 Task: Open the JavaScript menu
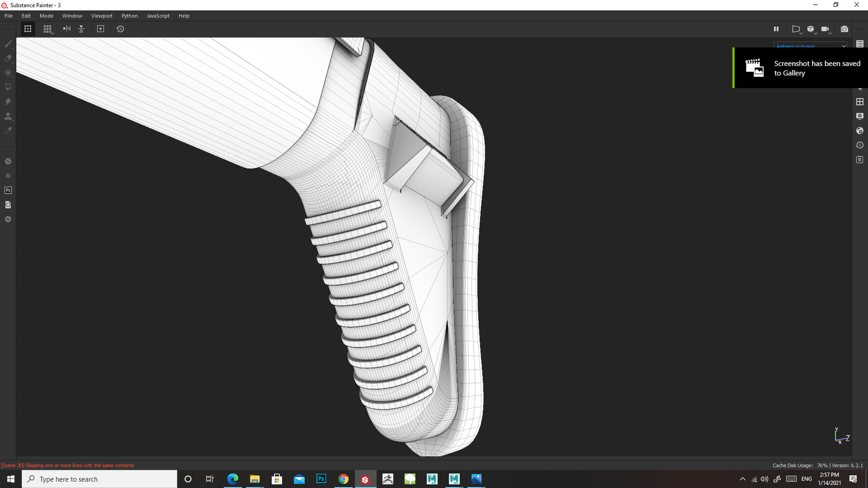click(158, 16)
